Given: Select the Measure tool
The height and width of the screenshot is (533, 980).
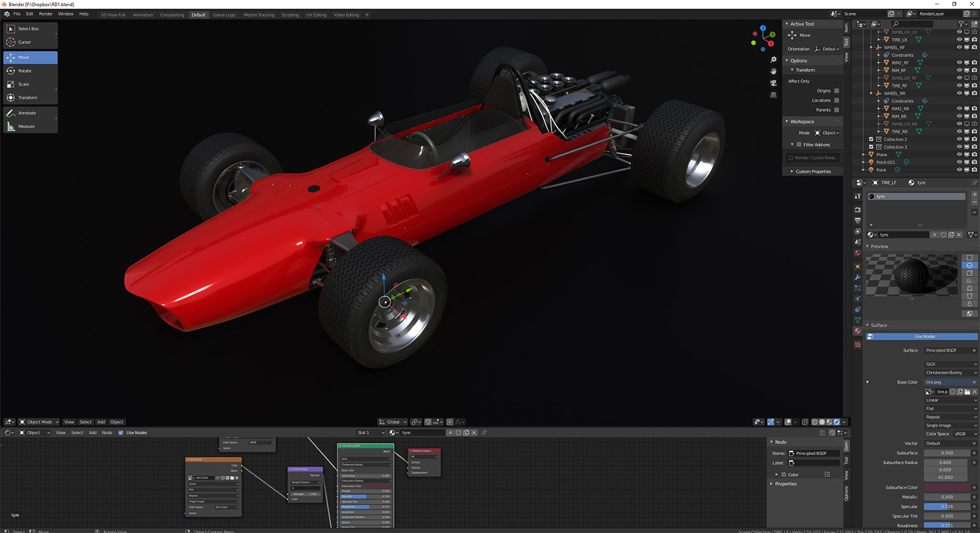Looking at the screenshot, I should point(30,127).
